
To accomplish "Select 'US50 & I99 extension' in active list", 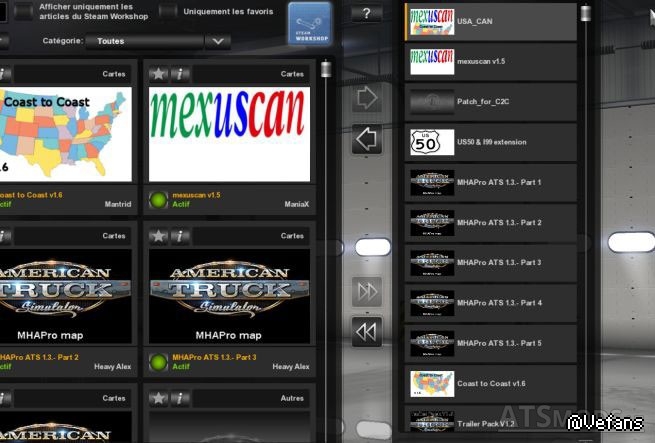I will click(x=490, y=142).
